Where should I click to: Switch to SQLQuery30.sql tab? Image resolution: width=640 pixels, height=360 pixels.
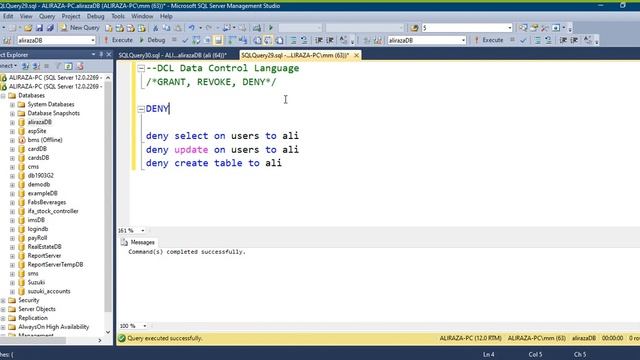point(172,55)
